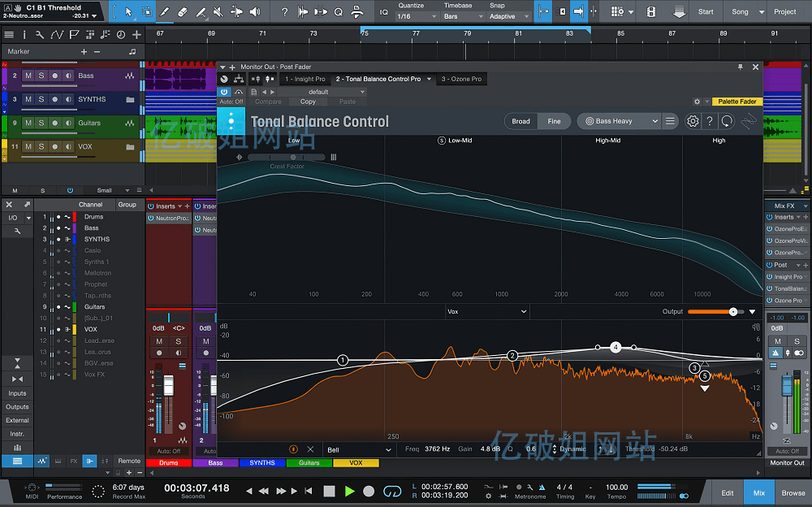The image size is (812, 507).
Task: Pin the Monitor Out plugin window
Action: click(x=740, y=67)
